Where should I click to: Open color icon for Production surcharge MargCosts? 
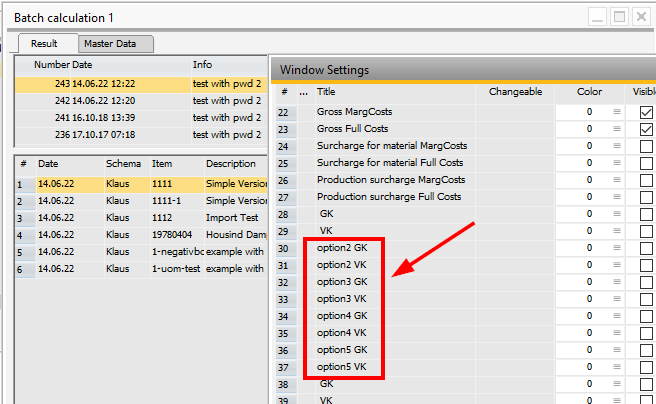(x=617, y=180)
